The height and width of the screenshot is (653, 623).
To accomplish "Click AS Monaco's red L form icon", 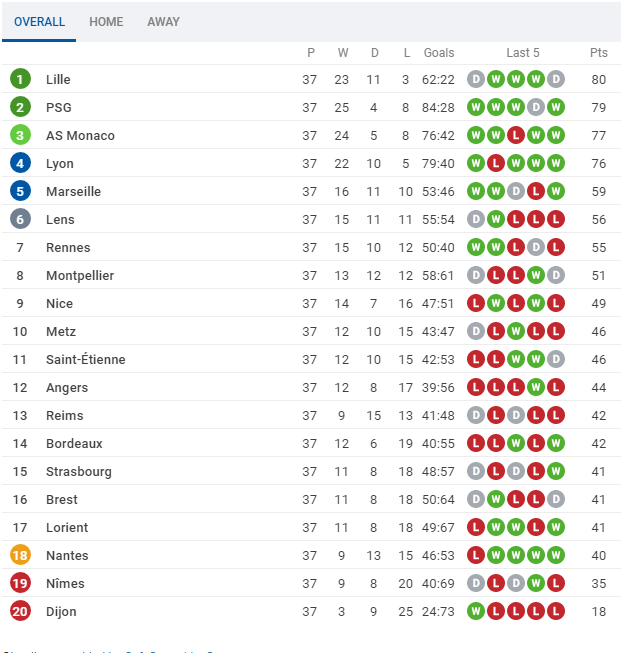I will coord(516,135).
